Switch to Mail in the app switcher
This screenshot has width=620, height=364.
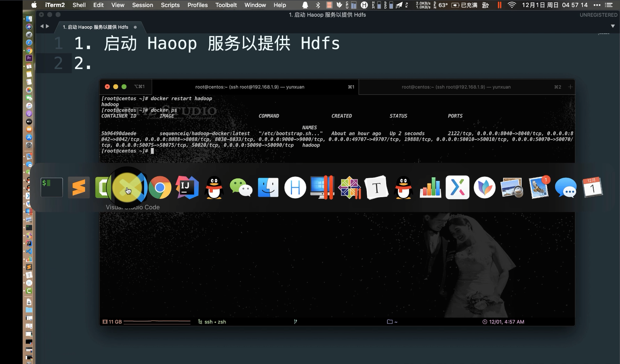click(539, 187)
